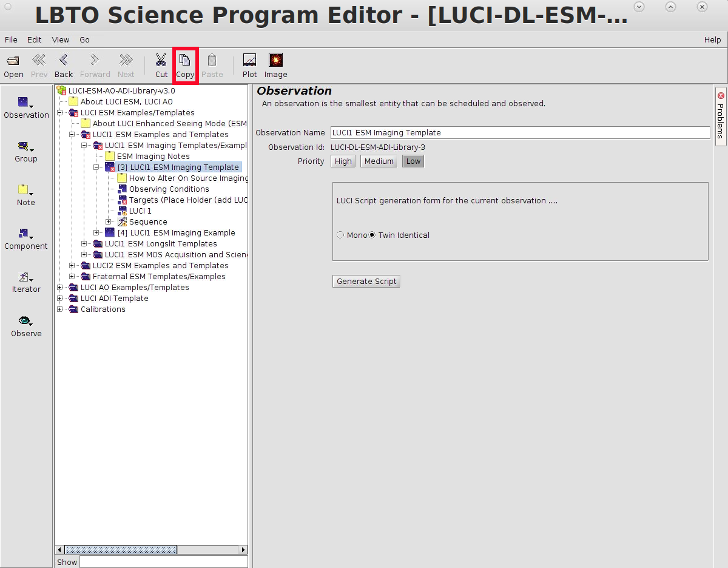Collapse the [3] LUCI1 ESM Imaging Template node
This screenshot has width=728, height=568.
click(x=96, y=167)
